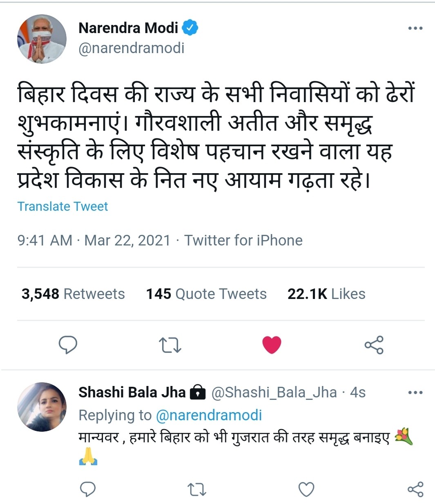
Task: Open options menu for the tweet thread
Action: click(415, 27)
